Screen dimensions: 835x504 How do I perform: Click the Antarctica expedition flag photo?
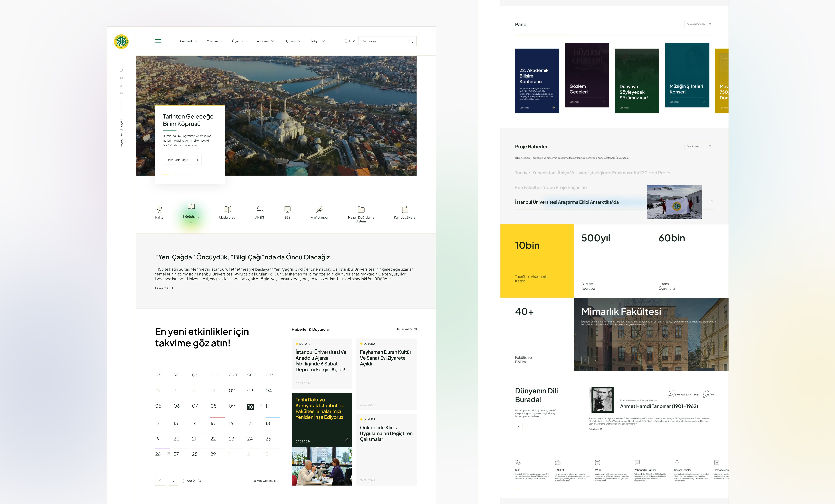(674, 202)
